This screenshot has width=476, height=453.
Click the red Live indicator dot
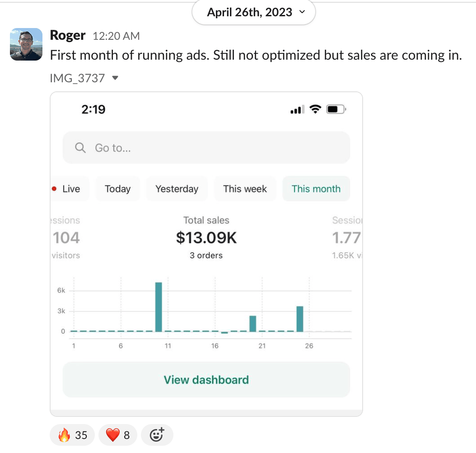(x=55, y=189)
